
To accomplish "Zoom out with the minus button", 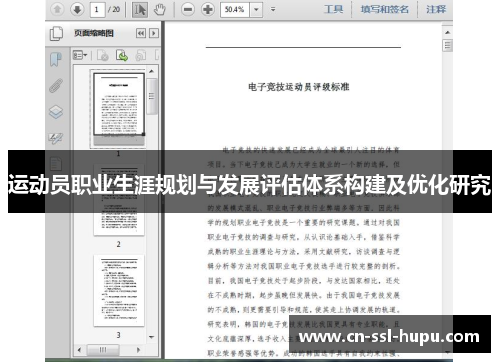I will click(x=188, y=9).
